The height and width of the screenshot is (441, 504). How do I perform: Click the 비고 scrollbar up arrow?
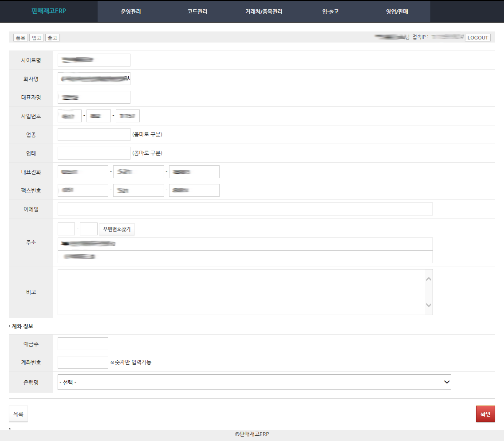click(x=429, y=279)
